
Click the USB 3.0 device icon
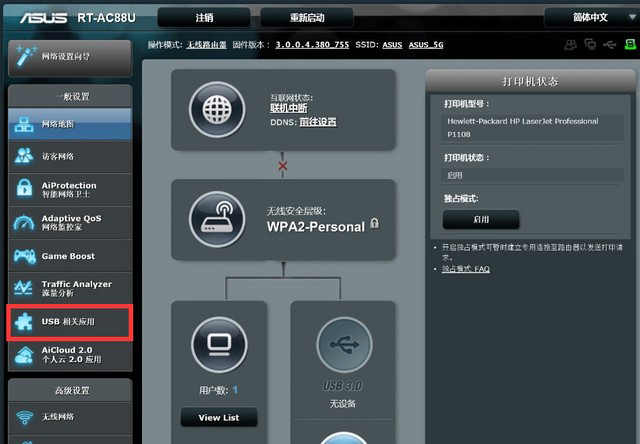[344, 344]
